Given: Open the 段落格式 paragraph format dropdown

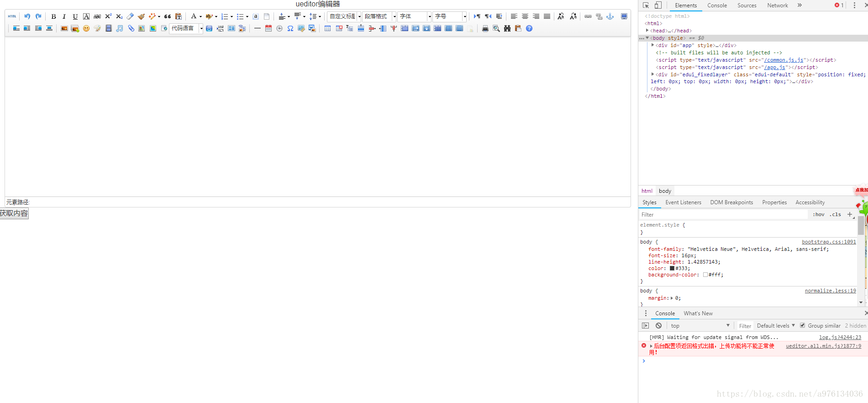Looking at the screenshot, I should click(x=379, y=16).
